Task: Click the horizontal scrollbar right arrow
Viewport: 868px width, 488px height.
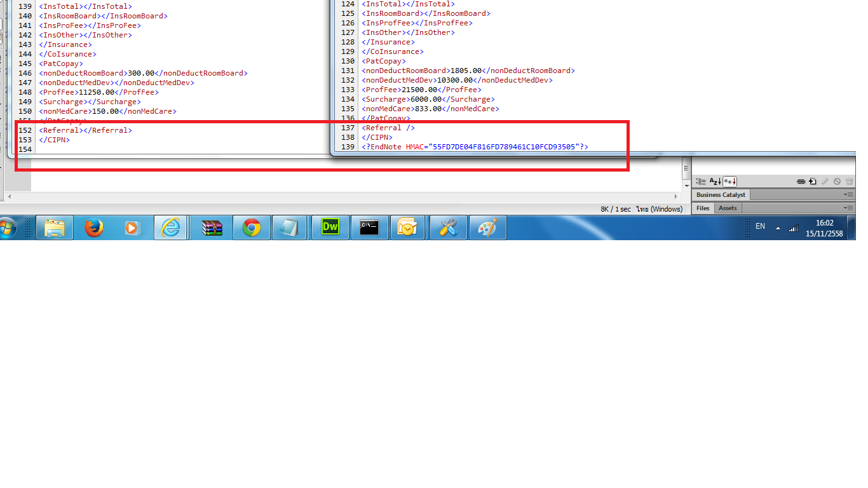Action: [676, 197]
